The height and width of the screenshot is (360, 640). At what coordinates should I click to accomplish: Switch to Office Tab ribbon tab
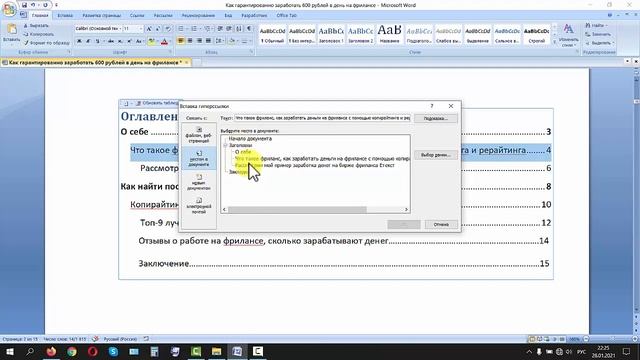click(287, 16)
